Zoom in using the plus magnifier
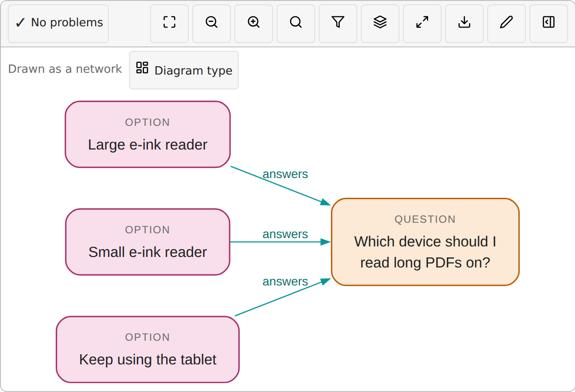Viewport: 575px width, 392px height. coord(254,24)
